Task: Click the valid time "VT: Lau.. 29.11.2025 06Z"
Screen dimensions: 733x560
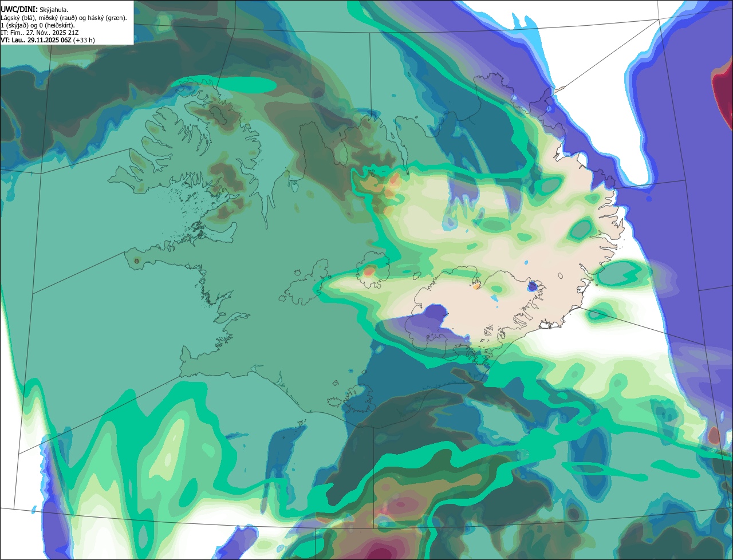Action: pos(36,40)
